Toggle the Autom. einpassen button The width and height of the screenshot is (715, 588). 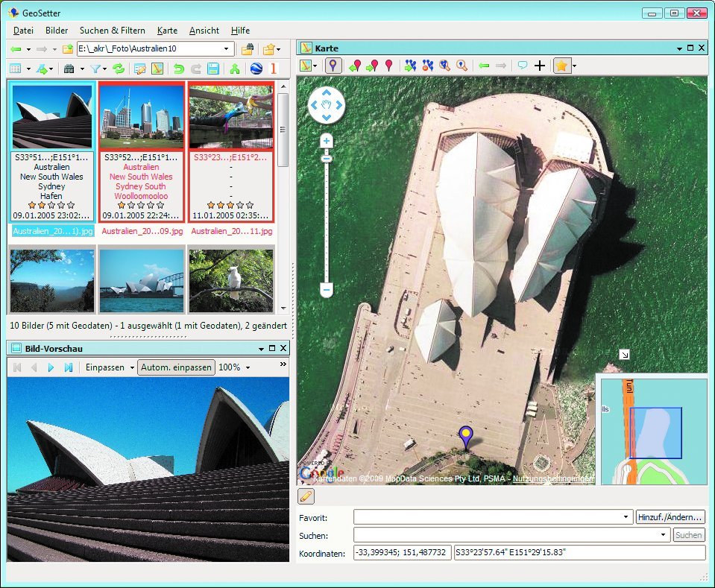click(x=177, y=367)
